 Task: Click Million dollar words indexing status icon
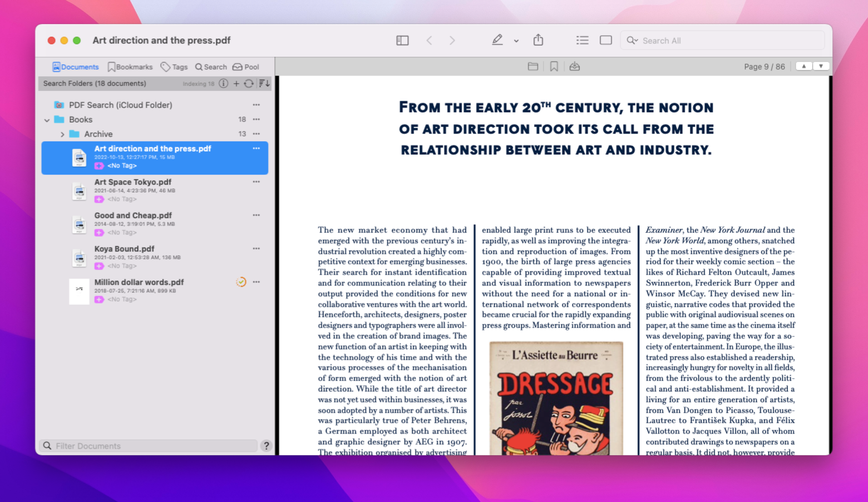241,282
